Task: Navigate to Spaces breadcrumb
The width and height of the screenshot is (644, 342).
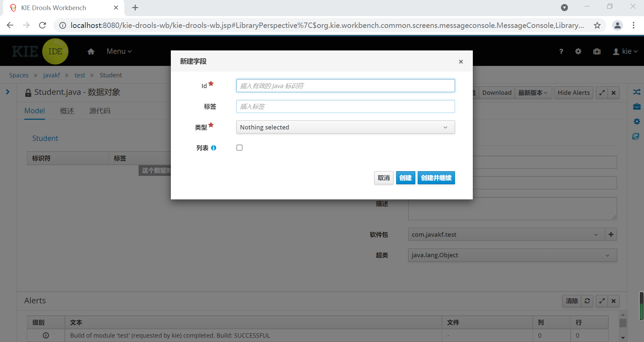Action: [x=19, y=75]
